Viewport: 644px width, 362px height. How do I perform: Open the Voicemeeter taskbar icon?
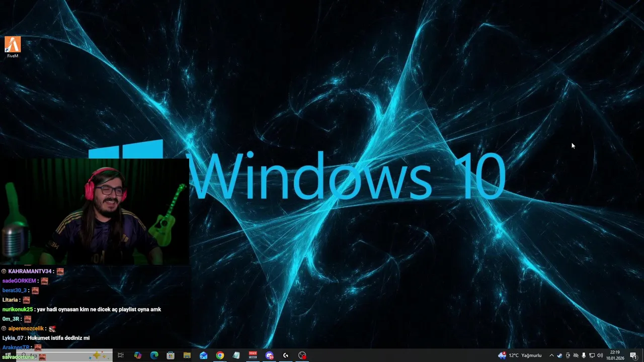coord(253,355)
